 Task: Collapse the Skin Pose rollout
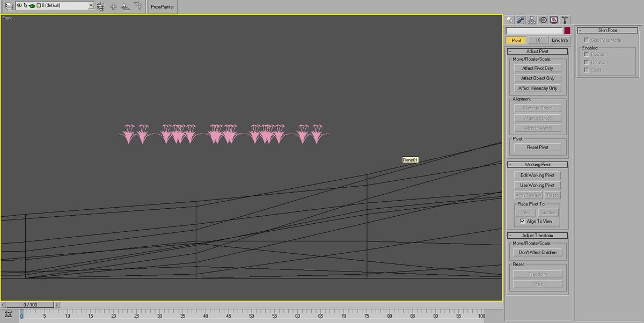point(608,31)
